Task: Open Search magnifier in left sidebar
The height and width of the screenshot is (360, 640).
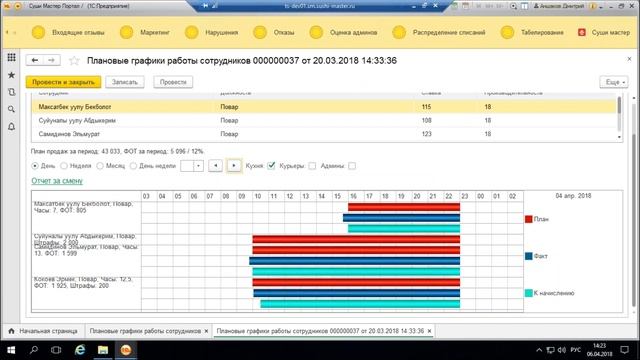Action: tap(11, 109)
